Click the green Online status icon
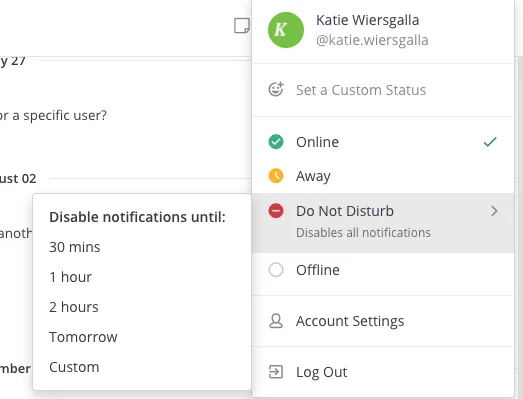 pos(276,142)
